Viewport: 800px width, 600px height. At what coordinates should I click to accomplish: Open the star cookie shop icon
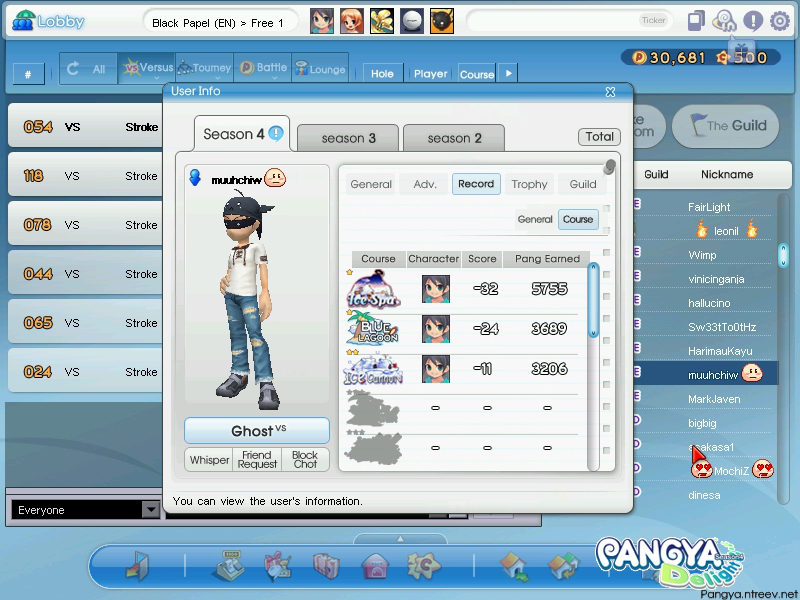(423, 565)
